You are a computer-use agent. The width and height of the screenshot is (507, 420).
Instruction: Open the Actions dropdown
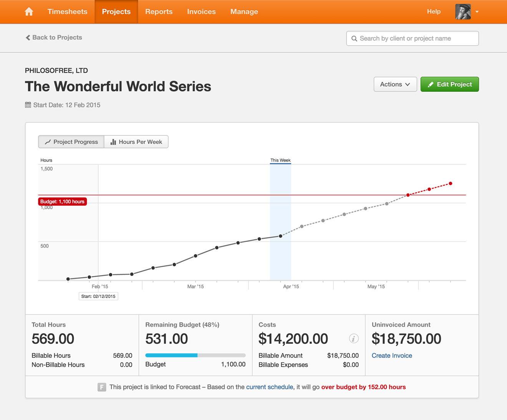pos(395,84)
